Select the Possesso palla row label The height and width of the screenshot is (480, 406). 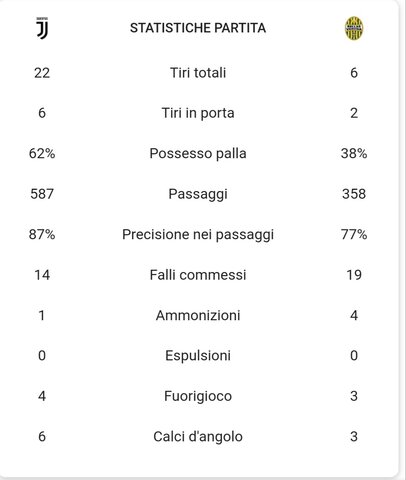(x=198, y=154)
